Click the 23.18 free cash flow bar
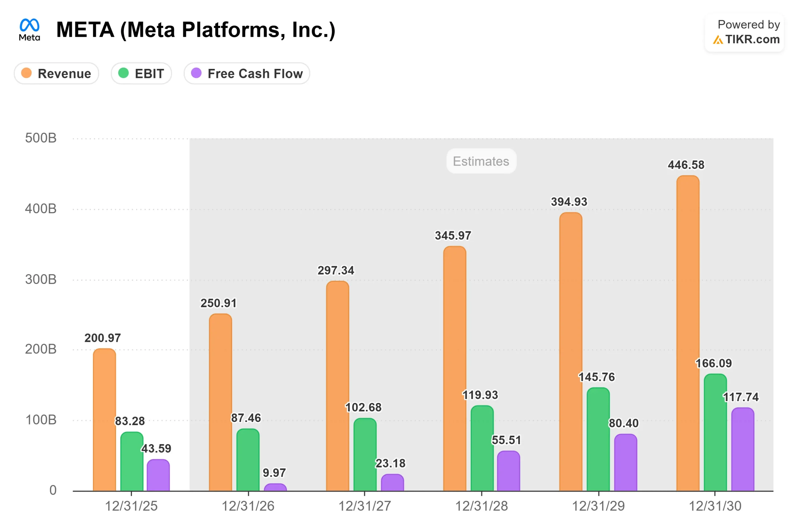798x532 pixels. tap(392, 482)
